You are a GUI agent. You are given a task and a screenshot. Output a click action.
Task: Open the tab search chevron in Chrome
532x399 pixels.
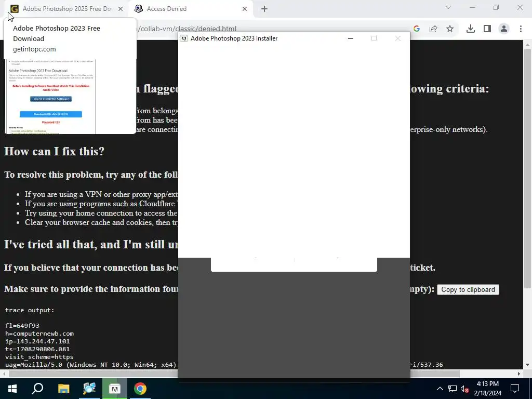pos(448,7)
